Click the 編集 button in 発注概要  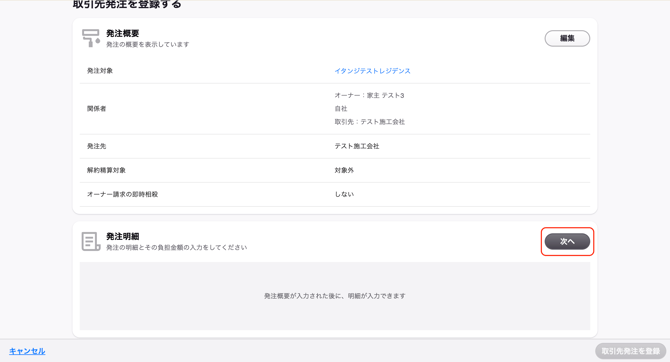[567, 38]
